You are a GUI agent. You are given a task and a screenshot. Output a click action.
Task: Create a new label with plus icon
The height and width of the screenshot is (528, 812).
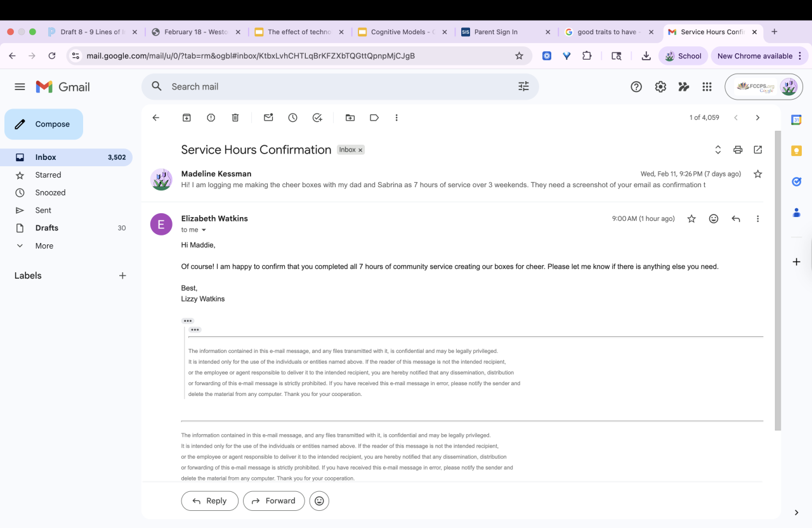click(122, 276)
